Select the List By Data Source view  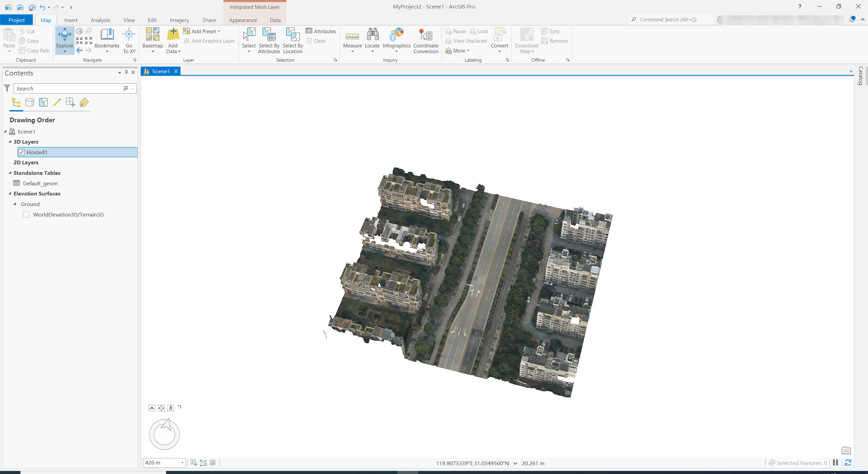point(30,102)
